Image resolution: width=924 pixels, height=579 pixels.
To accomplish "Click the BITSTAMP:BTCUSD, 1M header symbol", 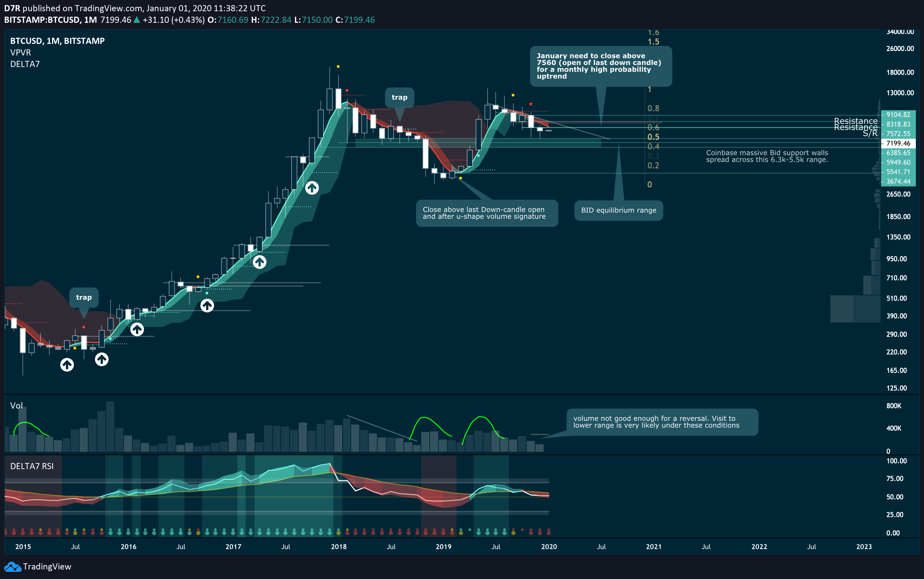I will click(x=50, y=20).
